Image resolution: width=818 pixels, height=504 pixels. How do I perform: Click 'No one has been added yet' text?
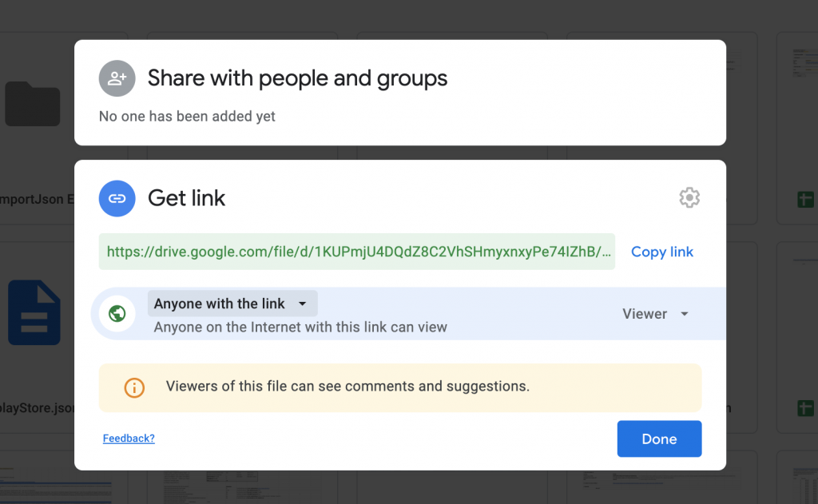(187, 117)
